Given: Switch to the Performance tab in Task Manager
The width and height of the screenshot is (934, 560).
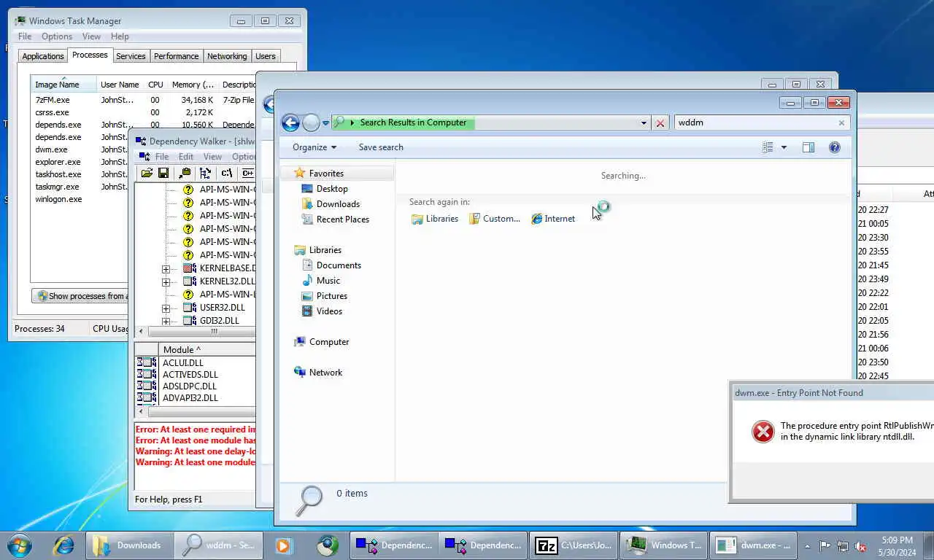Looking at the screenshot, I should coord(176,56).
